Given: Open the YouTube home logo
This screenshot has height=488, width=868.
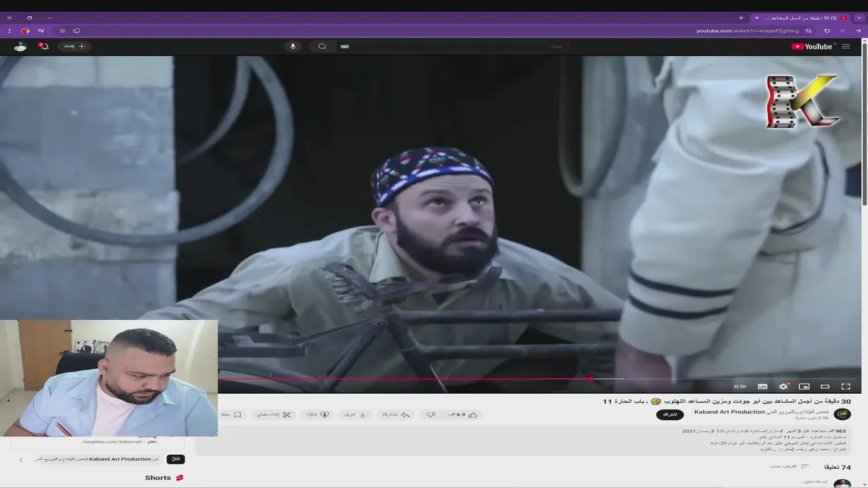Looking at the screenshot, I should pyautogui.click(x=812, y=47).
